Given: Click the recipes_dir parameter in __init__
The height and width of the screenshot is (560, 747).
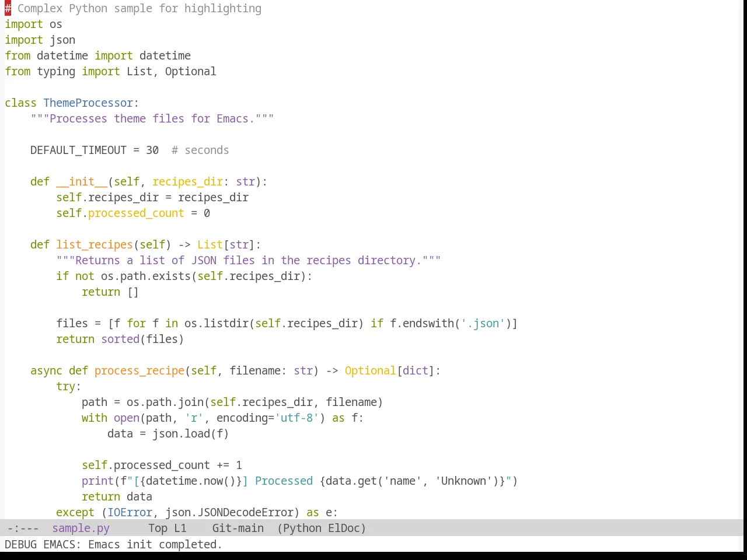Looking at the screenshot, I should point(187,182).
